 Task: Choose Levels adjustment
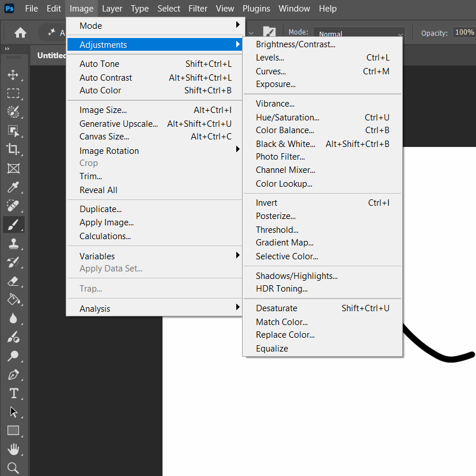322,58
